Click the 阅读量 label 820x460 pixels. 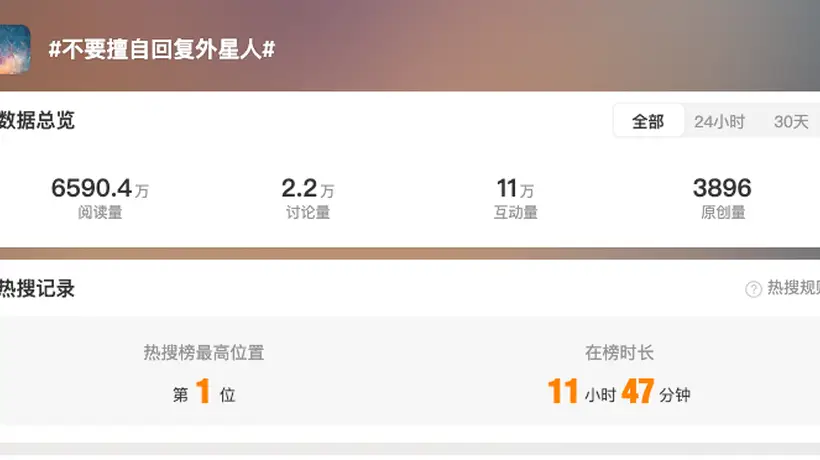100,212
